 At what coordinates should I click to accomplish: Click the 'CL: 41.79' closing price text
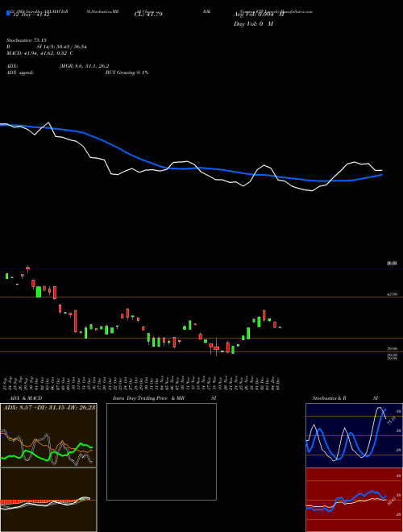(148, 15)
